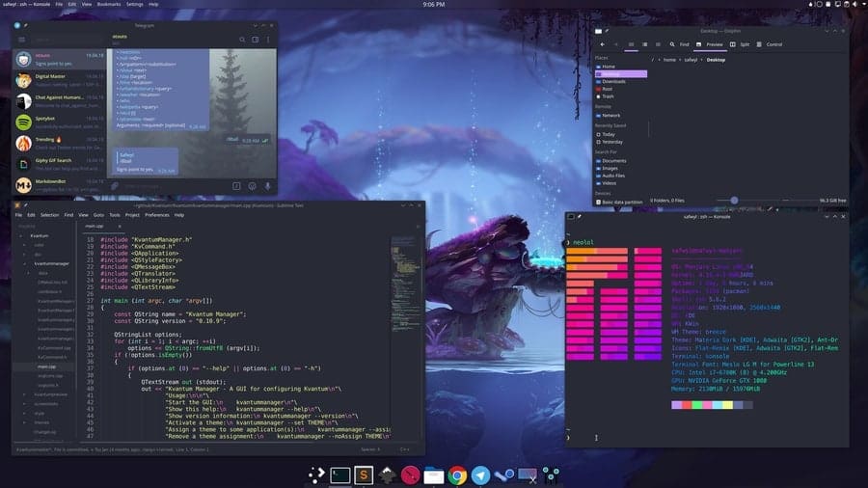The height and width of the screenshot is (488, 868).
Task: Open Telegram from the dock
Action: (480, 475)
